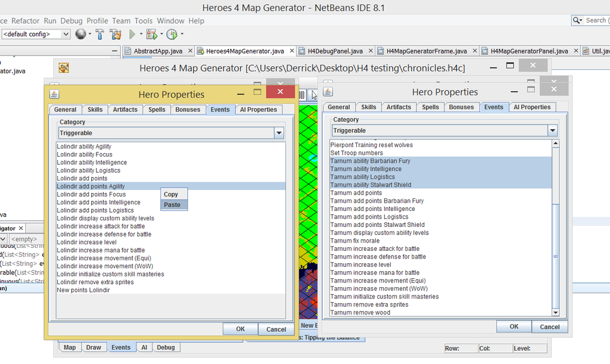Select 'Tarnum increase mana for battle' row
This screenshot has width=610, height=364.
[441, 273]
